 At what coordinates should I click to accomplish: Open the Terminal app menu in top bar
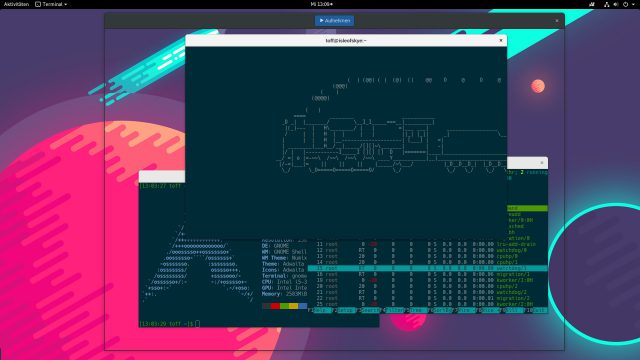51,4
